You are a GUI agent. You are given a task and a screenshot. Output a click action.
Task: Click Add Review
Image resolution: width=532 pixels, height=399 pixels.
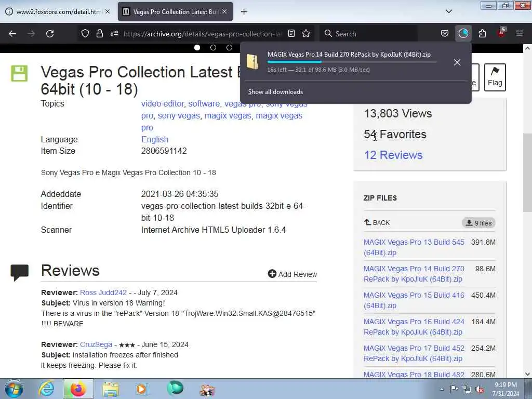(292, 274)
